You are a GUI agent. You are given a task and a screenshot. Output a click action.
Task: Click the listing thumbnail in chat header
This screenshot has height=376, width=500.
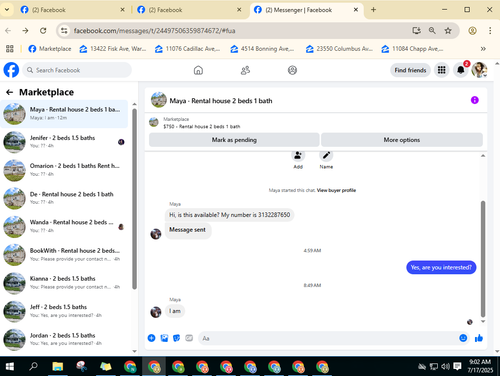pyautogui.click(x=159, y=100)
